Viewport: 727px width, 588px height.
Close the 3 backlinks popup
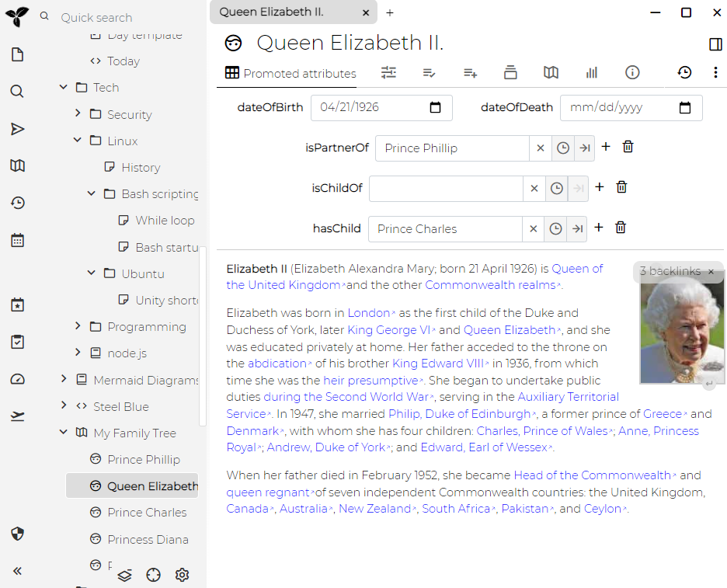[x=711, y=271]
